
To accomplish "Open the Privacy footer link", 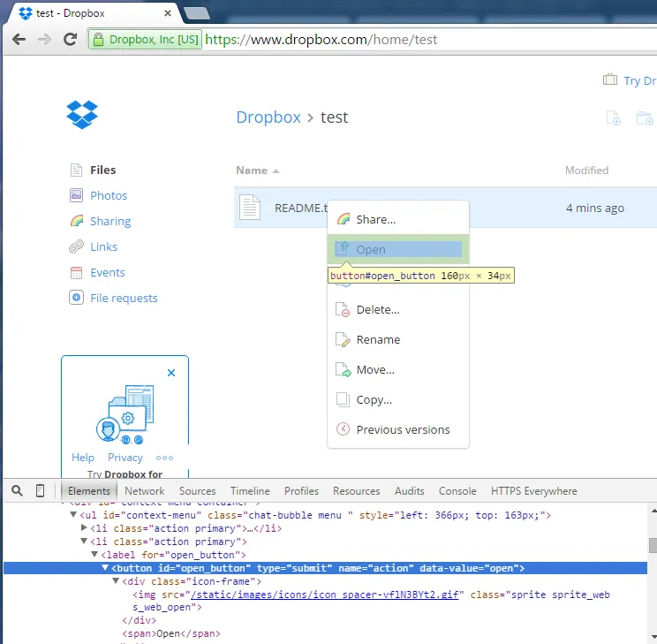I will point(125,458).
